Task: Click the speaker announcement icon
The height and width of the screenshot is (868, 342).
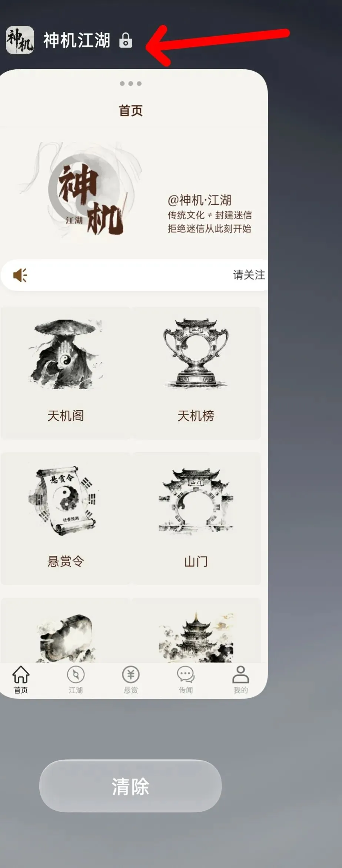Action: click(x=20, y=275)
